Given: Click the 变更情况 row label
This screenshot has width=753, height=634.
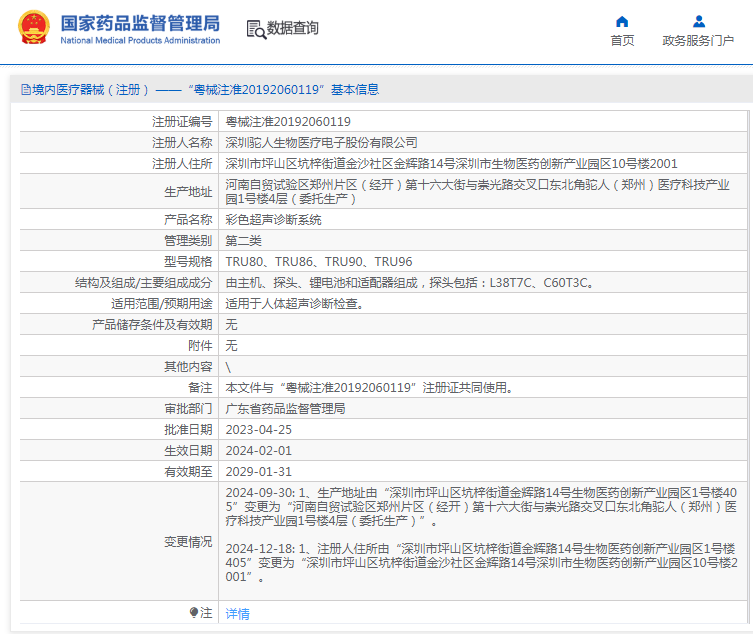Looking at the screenshot, I should point(188,542).
